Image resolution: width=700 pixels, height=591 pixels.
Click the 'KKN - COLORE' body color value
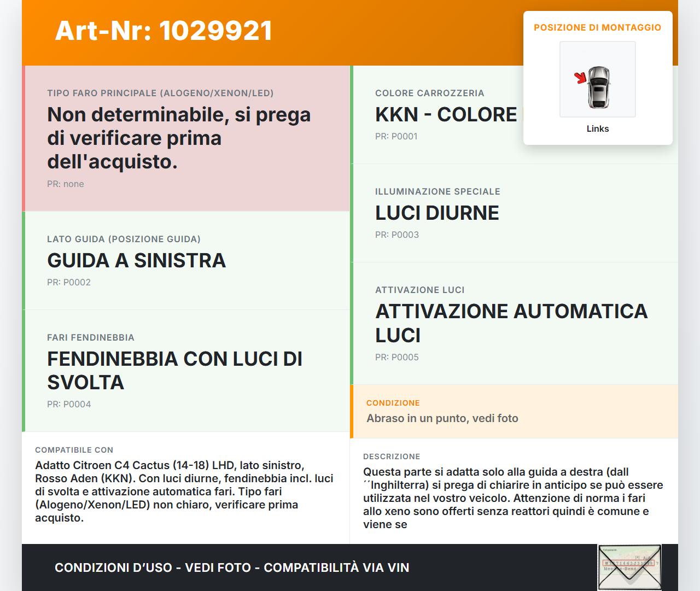[x=446, y=114]
